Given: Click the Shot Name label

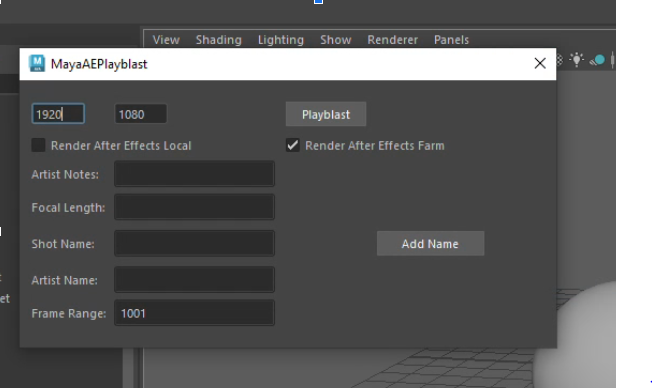Looking at the screenshot, I should point(63,244).
